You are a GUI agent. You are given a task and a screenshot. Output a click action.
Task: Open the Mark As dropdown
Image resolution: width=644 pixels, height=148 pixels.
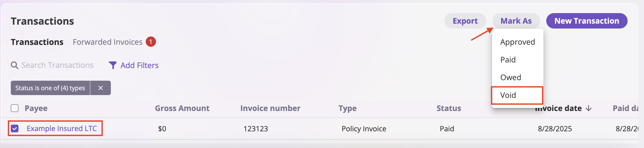point(516,21)
